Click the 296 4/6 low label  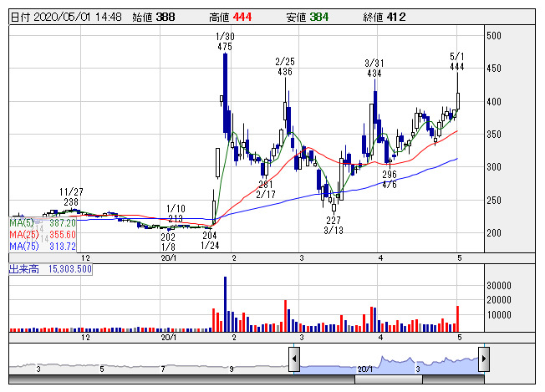click(390, 180)
